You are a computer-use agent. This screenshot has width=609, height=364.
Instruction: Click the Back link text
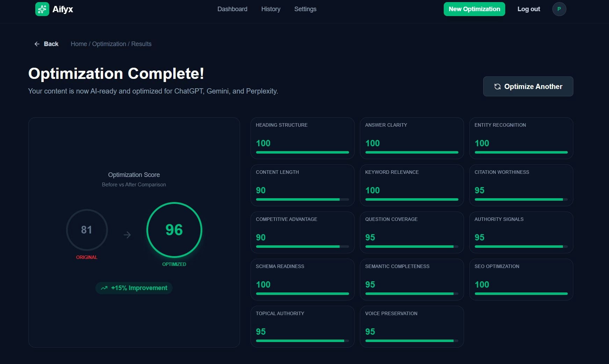tap(51, 44)
